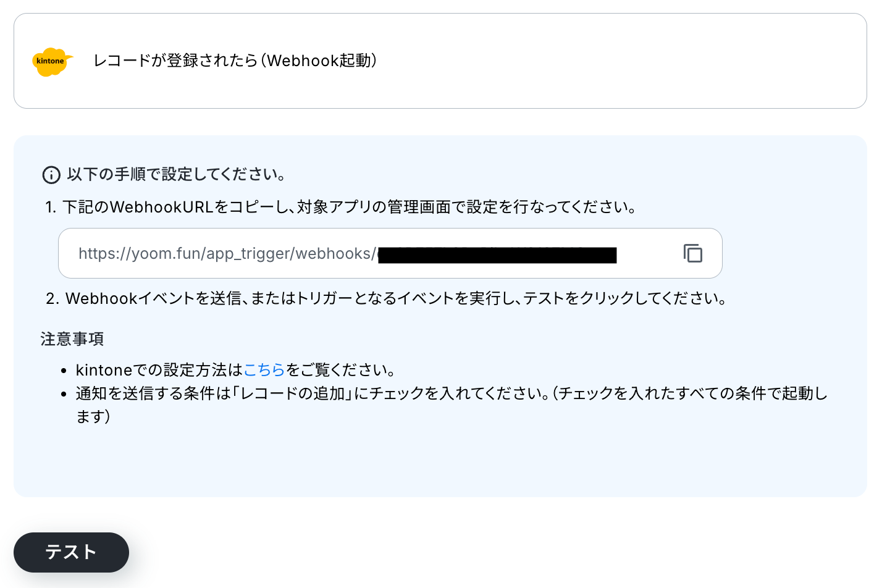The width and height of the screenshot is (882, 588).
Task: Select the 注意事項 heading
Action: pos(72,339)
